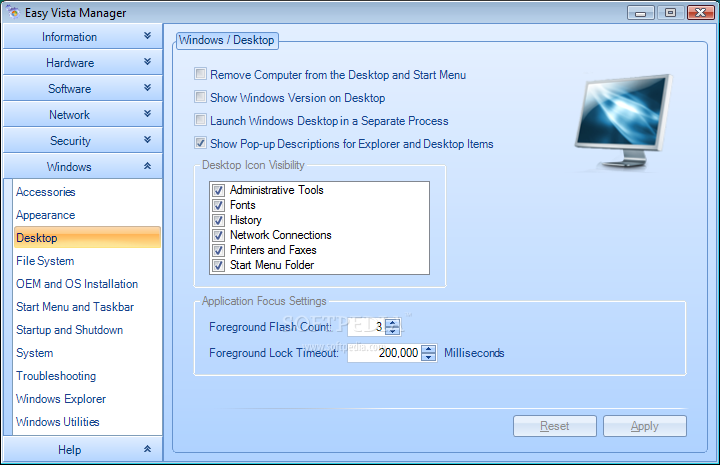Increase Foreground Lock Timeout value

(x=428, y=348)
